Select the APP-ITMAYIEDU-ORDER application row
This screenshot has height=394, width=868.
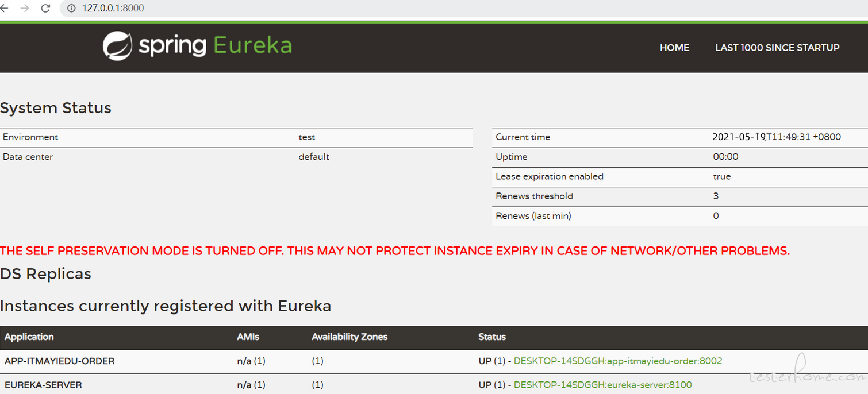click(434, 361)
